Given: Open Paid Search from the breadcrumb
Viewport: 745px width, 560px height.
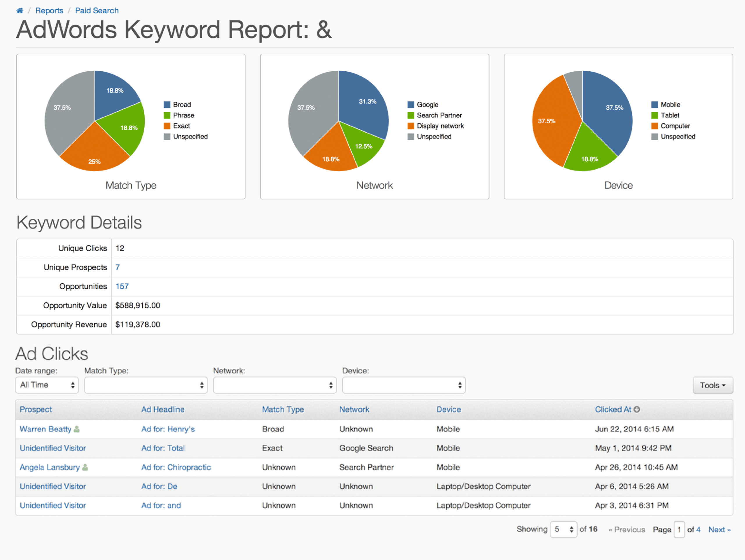Looking at the screenshot, I should [97, 10].
